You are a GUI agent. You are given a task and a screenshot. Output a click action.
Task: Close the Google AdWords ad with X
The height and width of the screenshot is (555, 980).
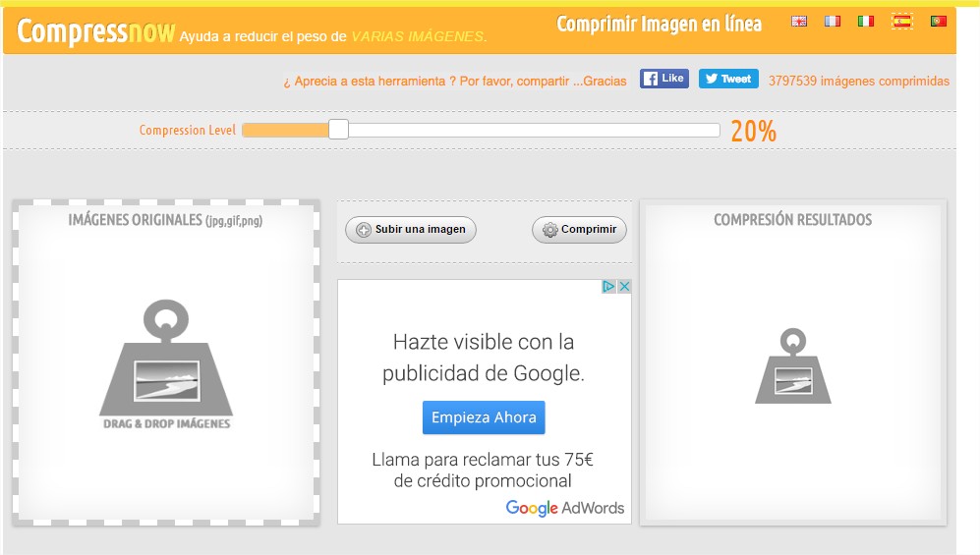(x=623, y=287)
